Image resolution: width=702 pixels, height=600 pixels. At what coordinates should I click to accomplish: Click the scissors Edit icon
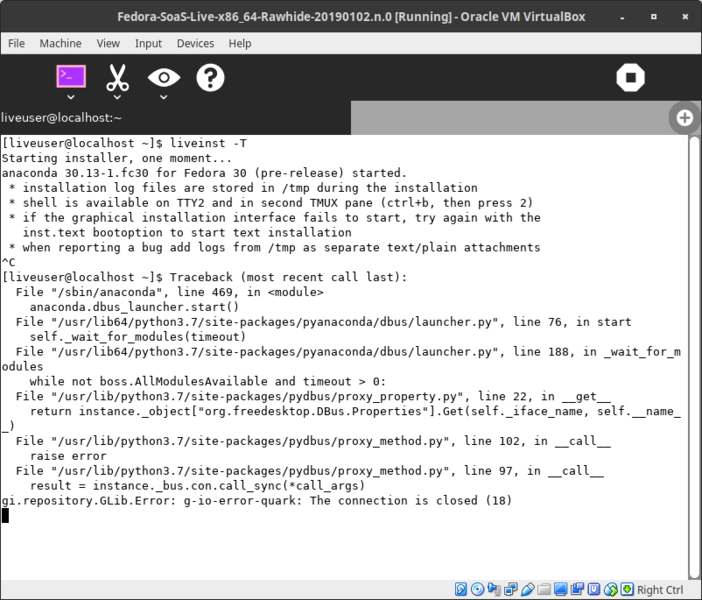coord(118,77)
